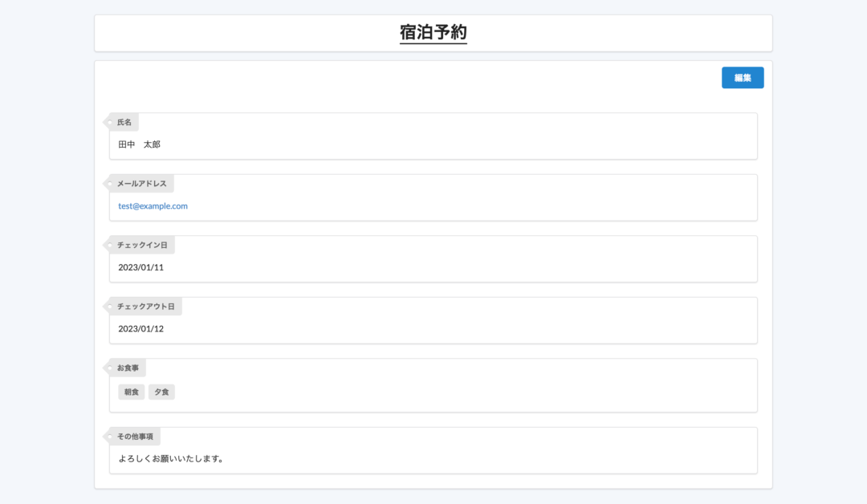Click the white header card beside the title
The width and height of the screenshot is (867, 504).
point(642,33)
